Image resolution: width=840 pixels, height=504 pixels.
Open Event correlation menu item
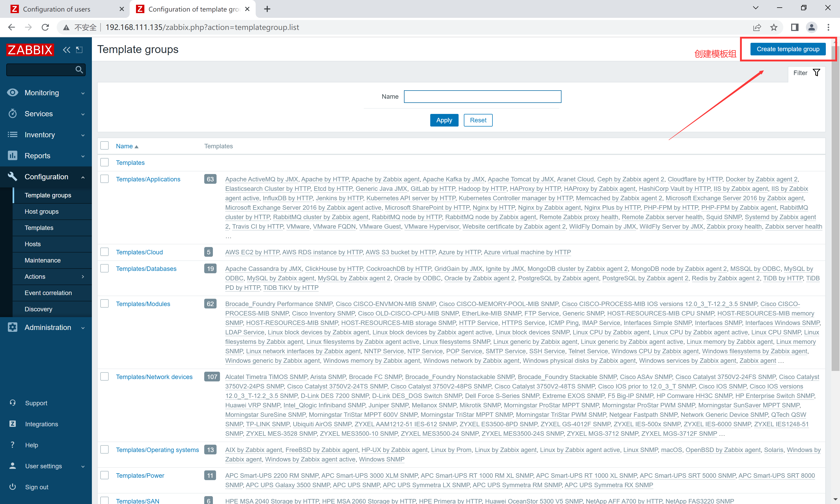tap(52, 293)
